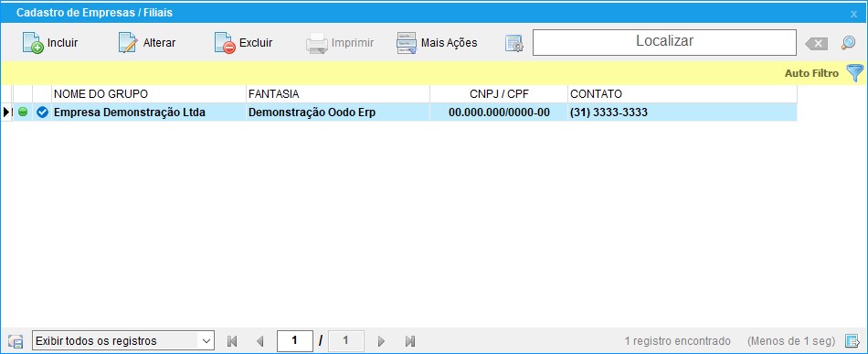Open the grid settings gear icon
868x354 pixels.
513,43
